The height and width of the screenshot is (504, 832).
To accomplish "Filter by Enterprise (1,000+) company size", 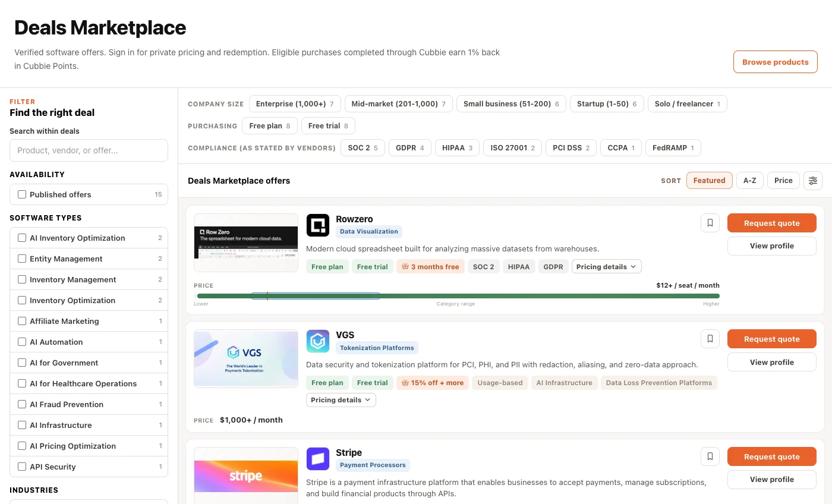I will tap(295, 104).
